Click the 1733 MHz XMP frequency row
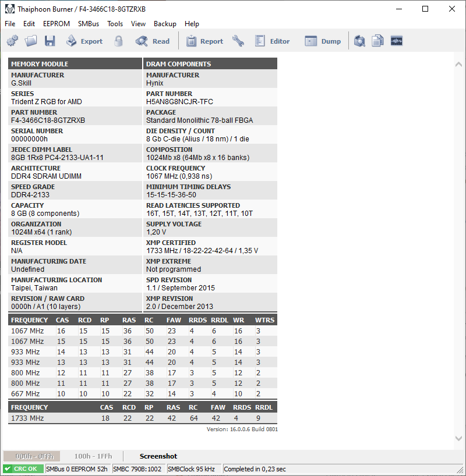This screenshot has width=466, height=476. point(143,418)
